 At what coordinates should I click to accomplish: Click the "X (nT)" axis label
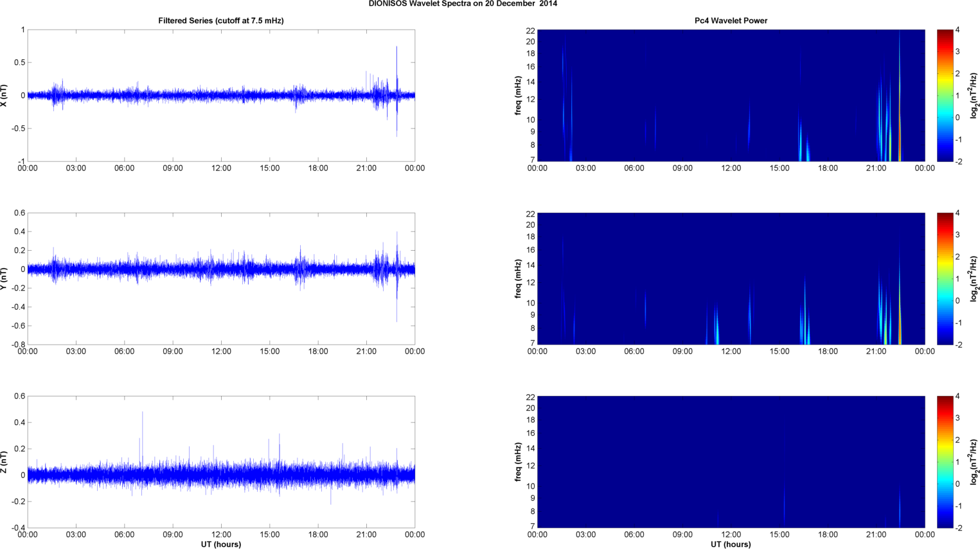coord(4,95)
